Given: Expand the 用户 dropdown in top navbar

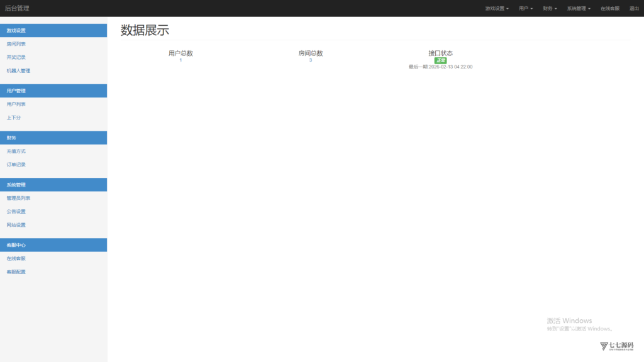Looking at the screenshot, I should pos(526,9).
